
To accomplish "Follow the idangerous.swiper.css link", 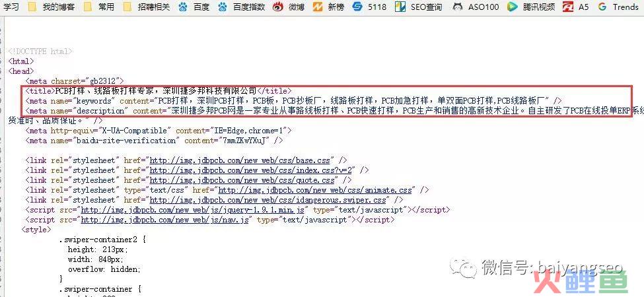I will [x=268, y=200].
